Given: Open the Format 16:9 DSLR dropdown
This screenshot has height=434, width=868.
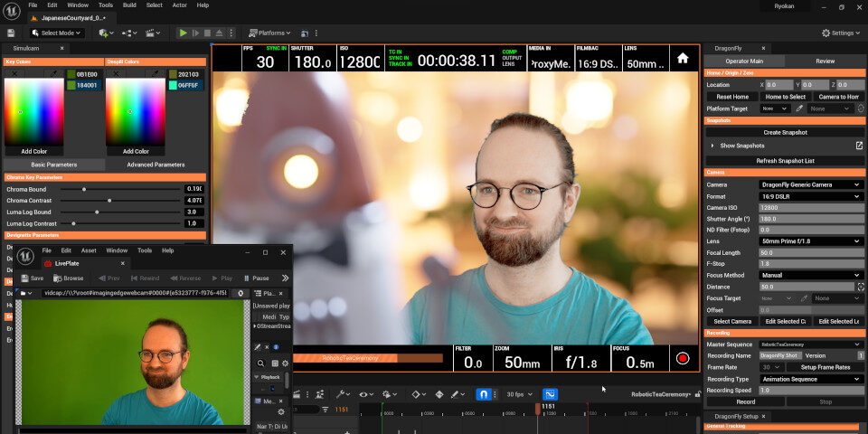Looking at the screenshot, I should pyautogui.click(x=810, y=196).
